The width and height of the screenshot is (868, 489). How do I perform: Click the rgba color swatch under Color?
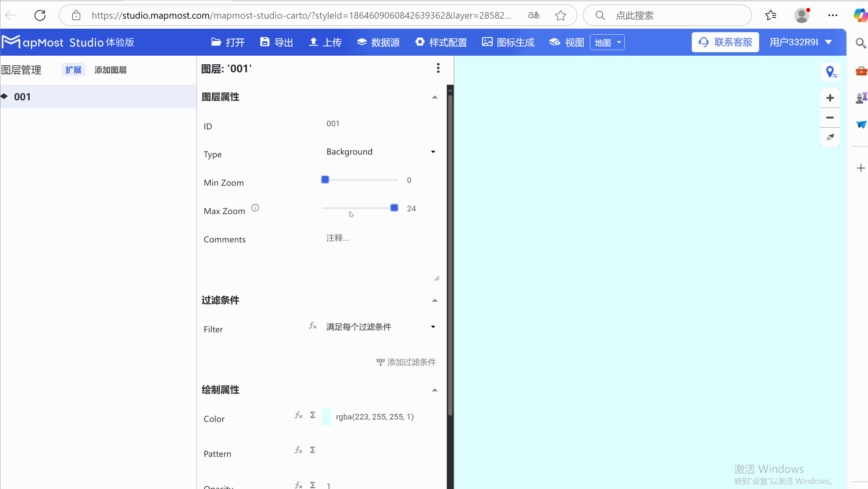pyautogui.click(x=326, y=417)
